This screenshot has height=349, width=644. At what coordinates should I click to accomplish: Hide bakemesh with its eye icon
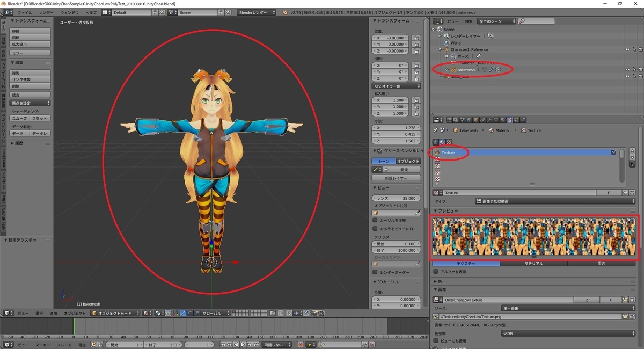point(627,69)
